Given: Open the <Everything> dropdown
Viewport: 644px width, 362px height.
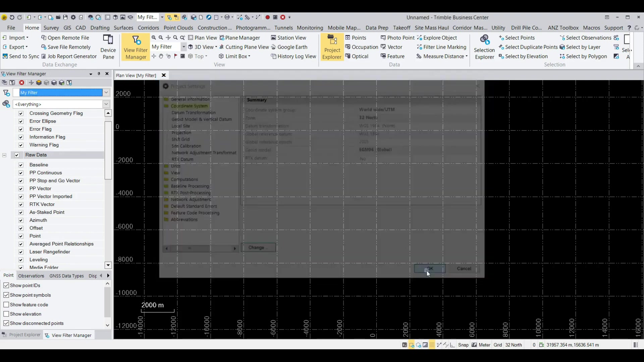Looking at the screenshot, I should [x=106, y=104].
